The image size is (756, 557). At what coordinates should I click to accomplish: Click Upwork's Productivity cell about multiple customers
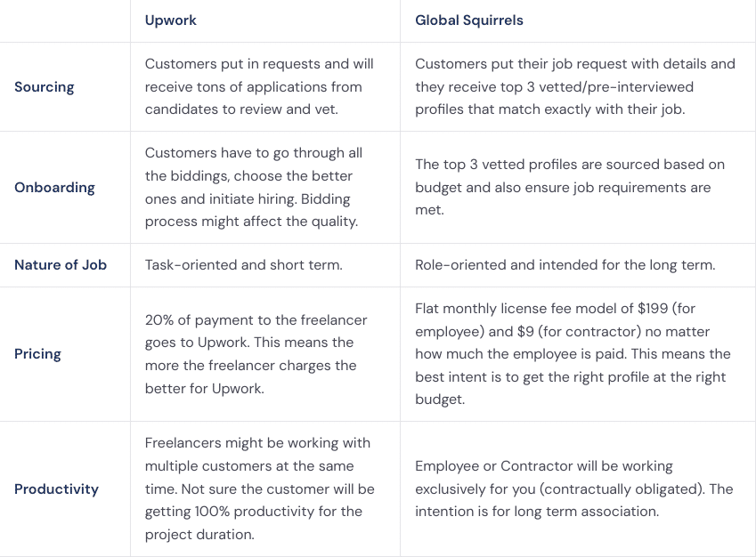pyautogui.click(x=258, y=488)
